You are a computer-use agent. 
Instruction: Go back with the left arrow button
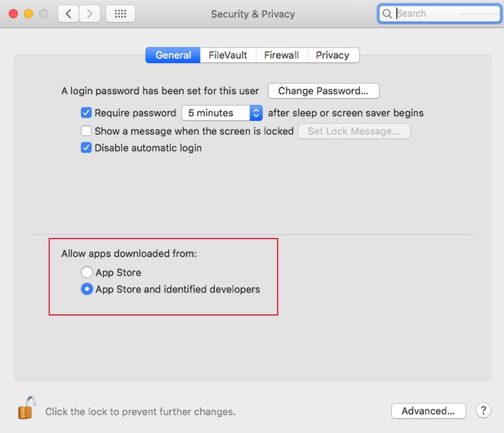coord(69,14)
